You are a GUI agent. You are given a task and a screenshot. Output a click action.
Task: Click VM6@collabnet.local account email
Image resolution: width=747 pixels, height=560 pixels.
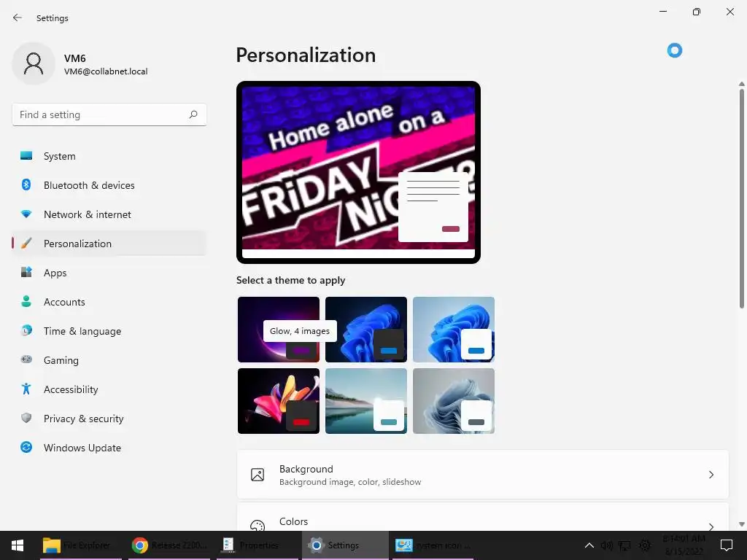tap(106, 71)
